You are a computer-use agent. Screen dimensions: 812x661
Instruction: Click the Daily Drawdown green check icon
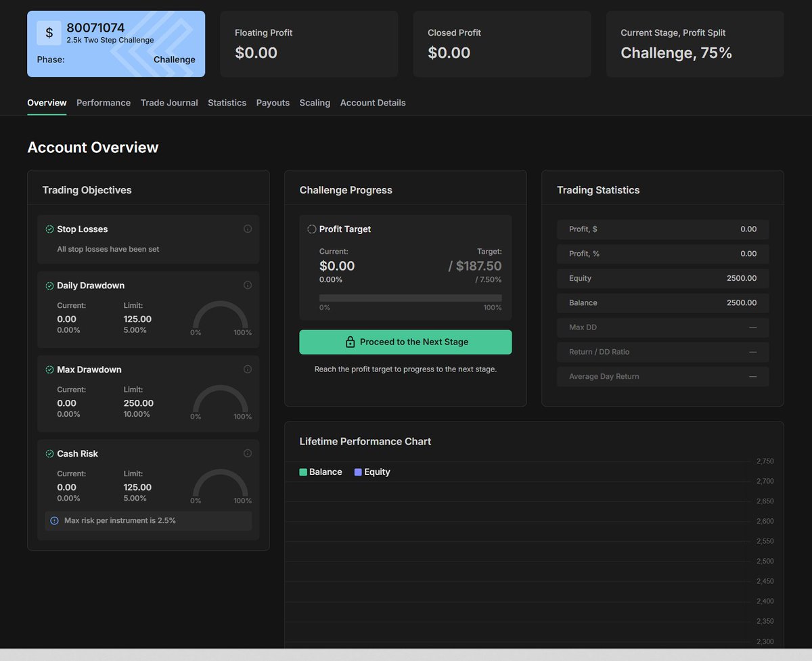[x=49, y=286]
